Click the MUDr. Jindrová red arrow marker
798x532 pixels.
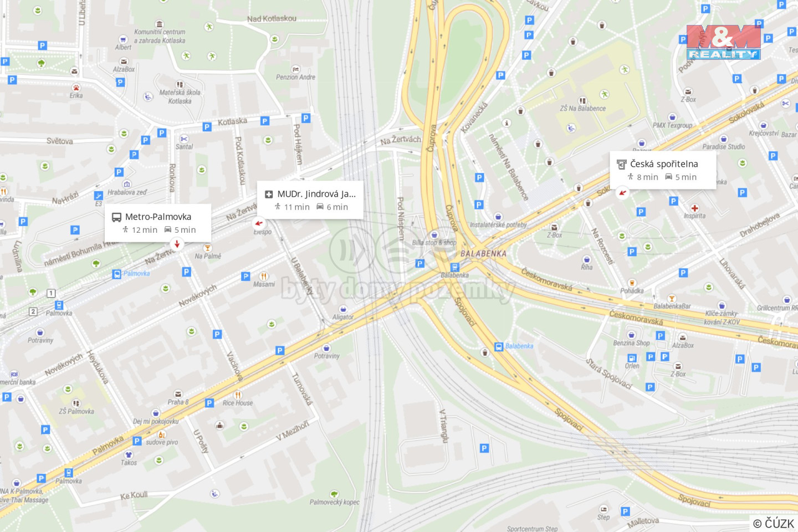coord(258,223)
